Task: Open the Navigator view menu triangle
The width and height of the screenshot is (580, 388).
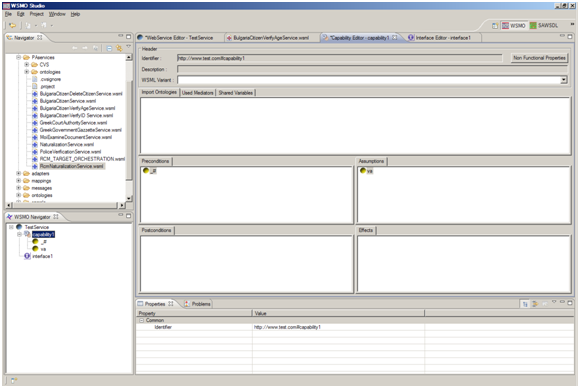Action: coord(128,47)
